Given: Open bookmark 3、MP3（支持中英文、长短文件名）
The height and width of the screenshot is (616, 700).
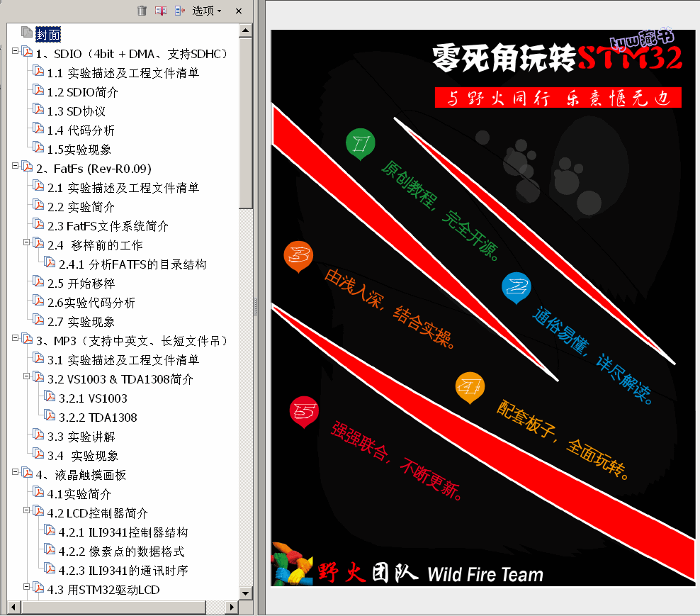Looking at the screenshot, I should coord(132,341).
